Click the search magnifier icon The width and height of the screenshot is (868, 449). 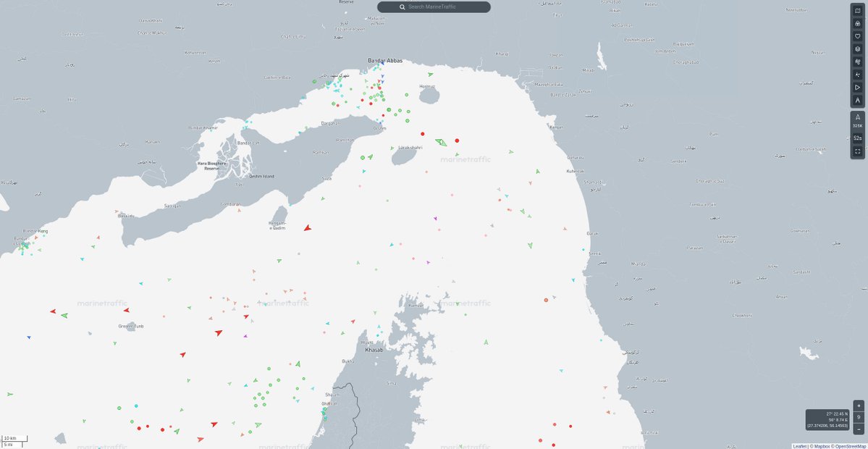(x=403, y=7)
